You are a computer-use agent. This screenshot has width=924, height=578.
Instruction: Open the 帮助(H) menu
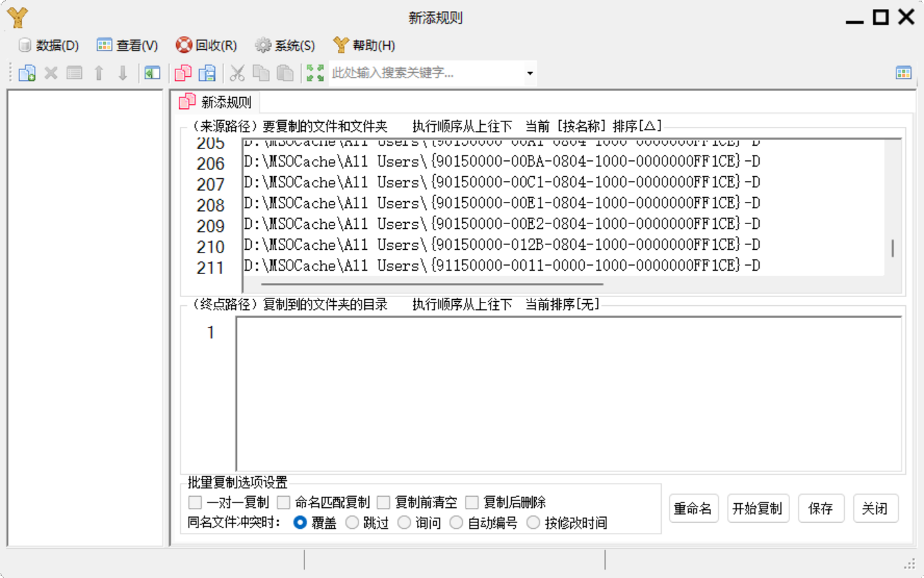[x=364, y=46]
